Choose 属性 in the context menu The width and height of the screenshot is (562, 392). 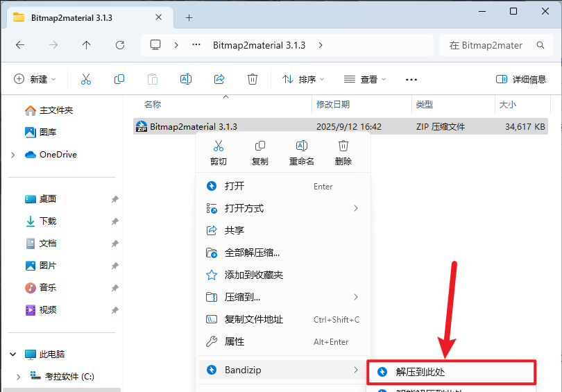pyautogui.click(x=283, y=341)
